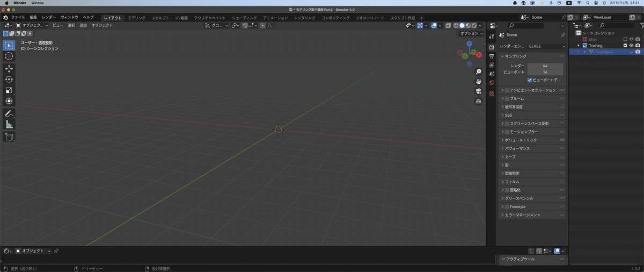This screenshot has height=272, width=644.
Task: Select the Measure tool
Action: [9, 125]
